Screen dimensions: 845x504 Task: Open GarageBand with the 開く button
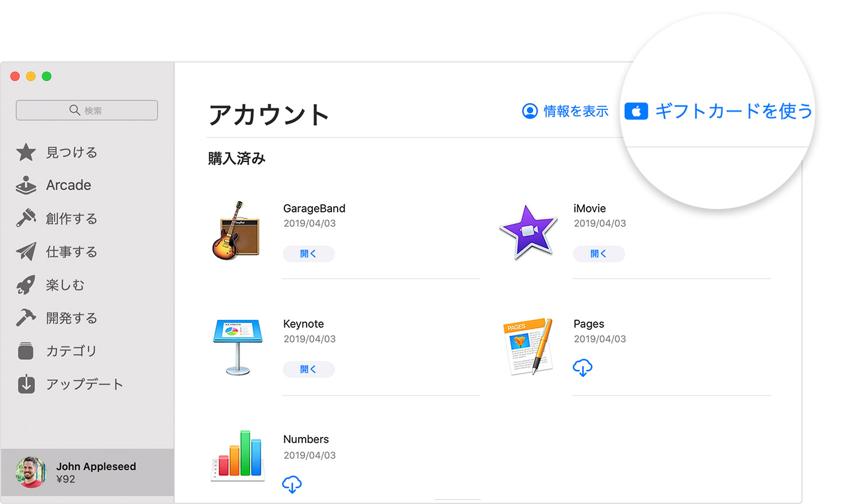(x=308, y=254)
